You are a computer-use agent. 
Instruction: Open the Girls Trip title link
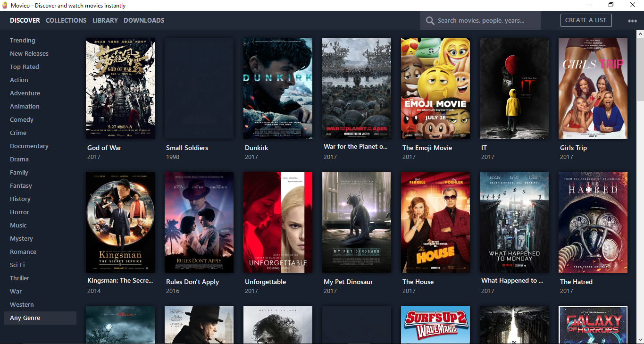pyautogui.click(x=573, y=148)
